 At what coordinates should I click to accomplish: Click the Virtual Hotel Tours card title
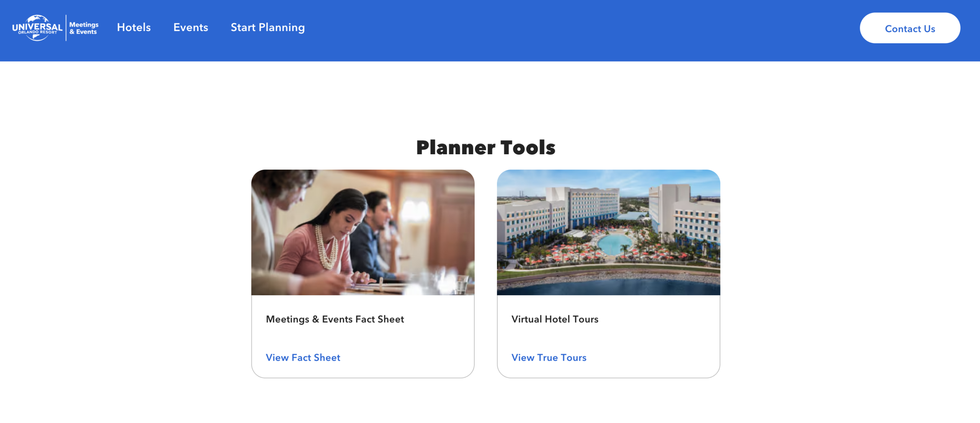[x=555, y=319]
